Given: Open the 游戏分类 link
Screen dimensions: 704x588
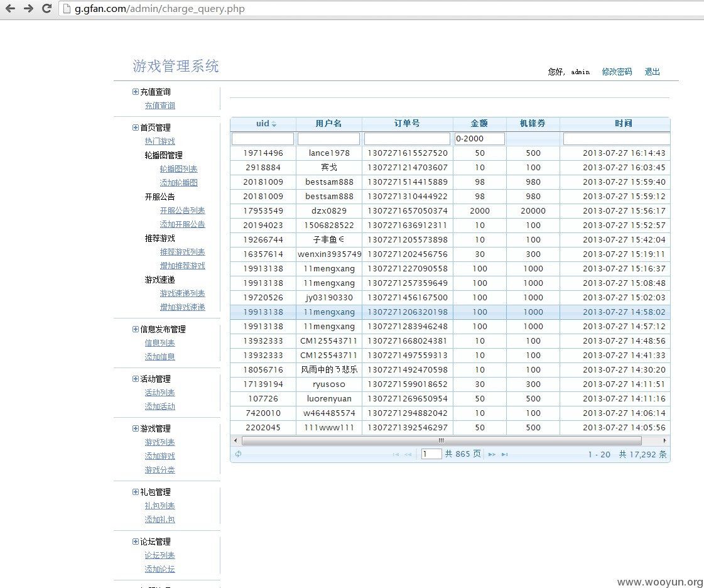Looking at the screenshot, I should pos(160,470).
